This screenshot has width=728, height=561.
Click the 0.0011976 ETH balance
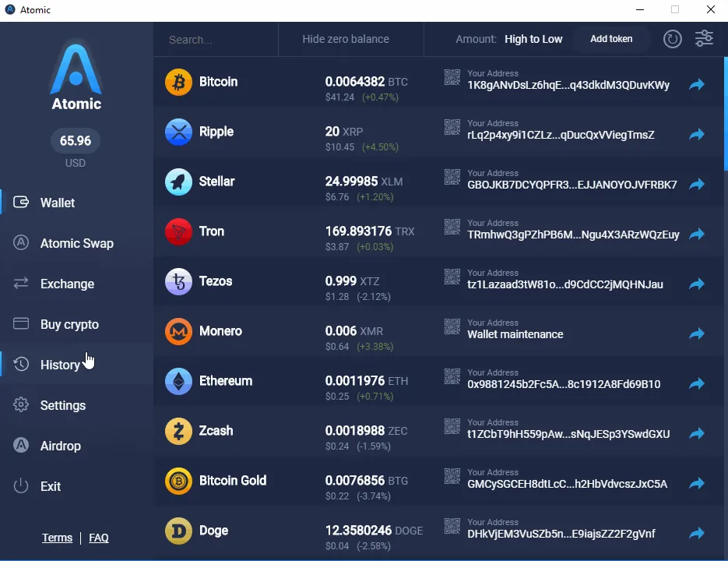[366, 381]
